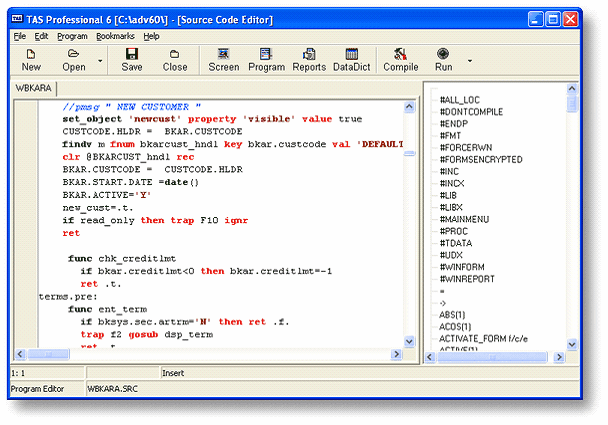Select ACOS(1) in the command list
This screenshot has height=425, width=608.
click(x=455, y=327)
